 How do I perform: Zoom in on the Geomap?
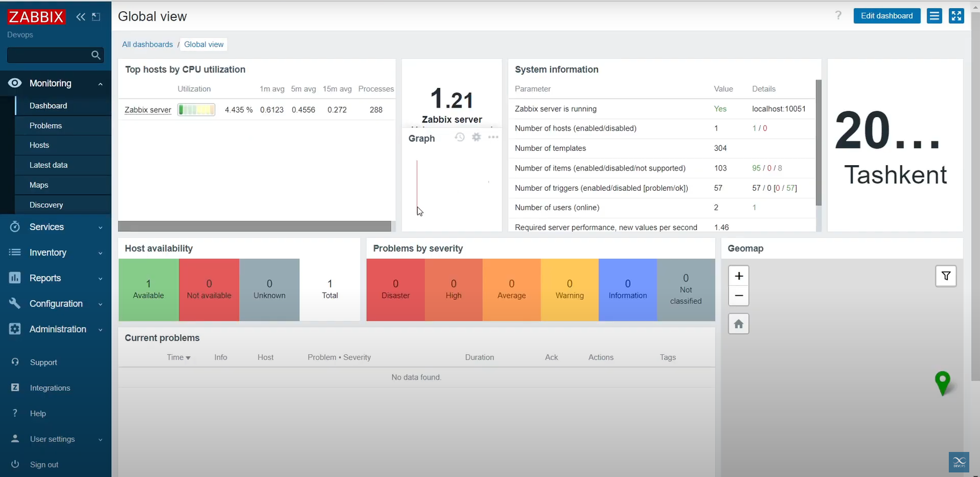point(739,276)
